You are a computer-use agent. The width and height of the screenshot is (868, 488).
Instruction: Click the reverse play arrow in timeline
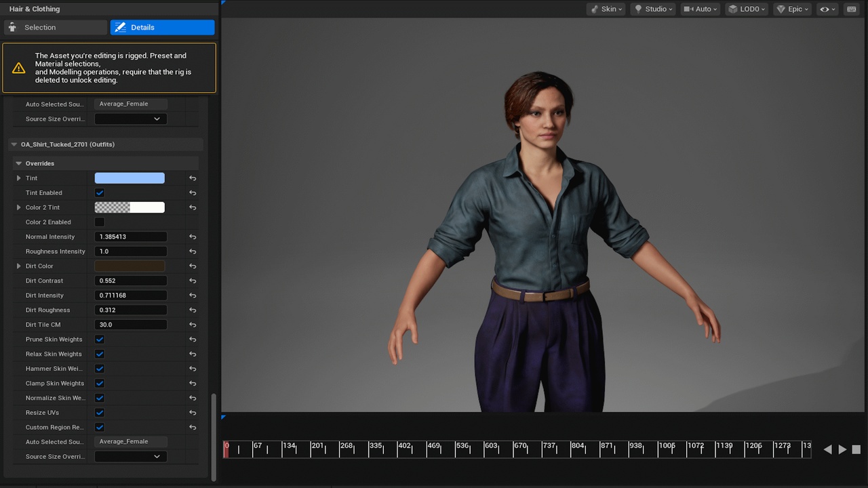pyautogui.click(x=827, y=449)
